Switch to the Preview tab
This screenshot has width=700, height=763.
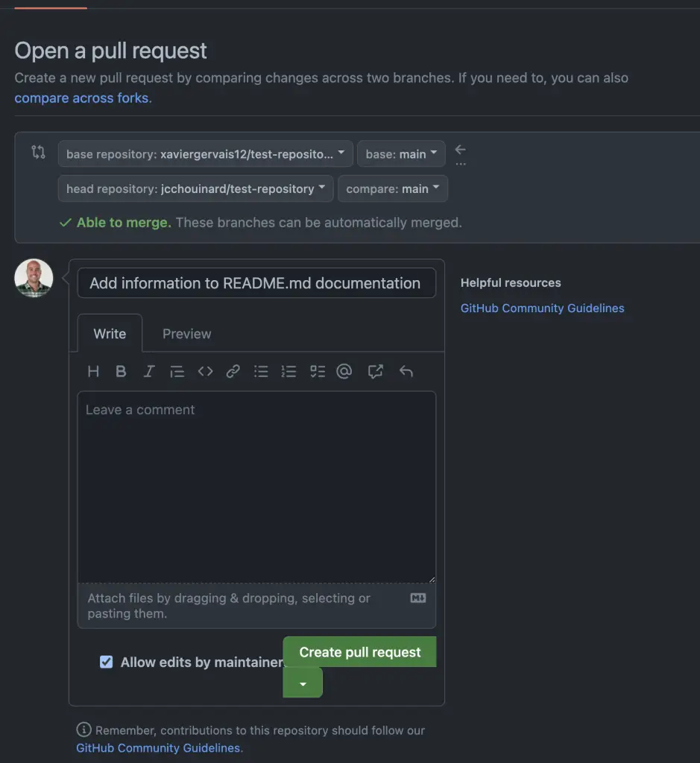pos(186,334)
